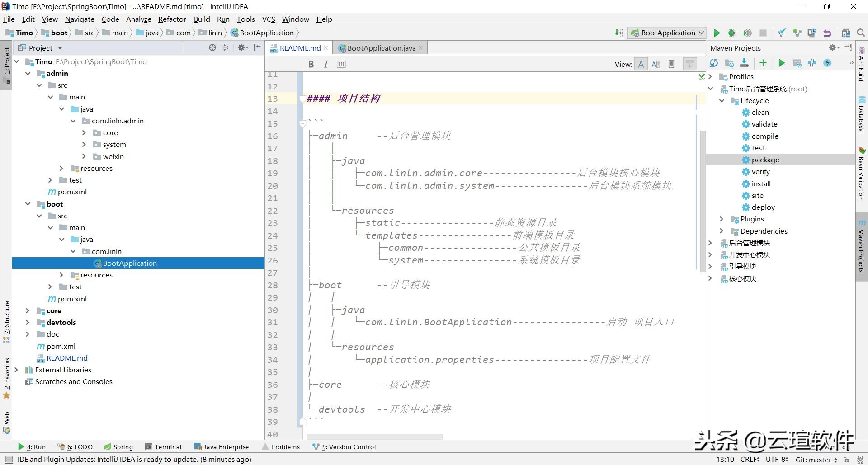Run with Coverage icon in main toolbar

(747, 33)
